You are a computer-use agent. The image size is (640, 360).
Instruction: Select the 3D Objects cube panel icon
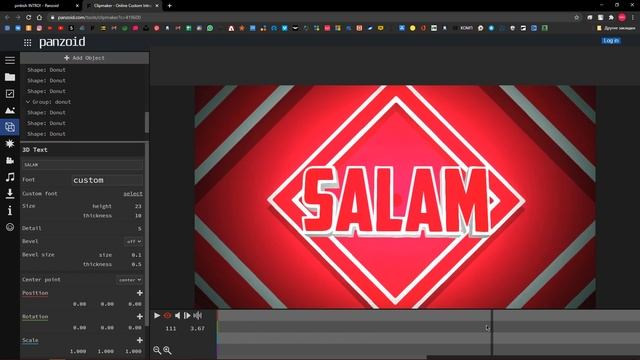pos(10,127)
